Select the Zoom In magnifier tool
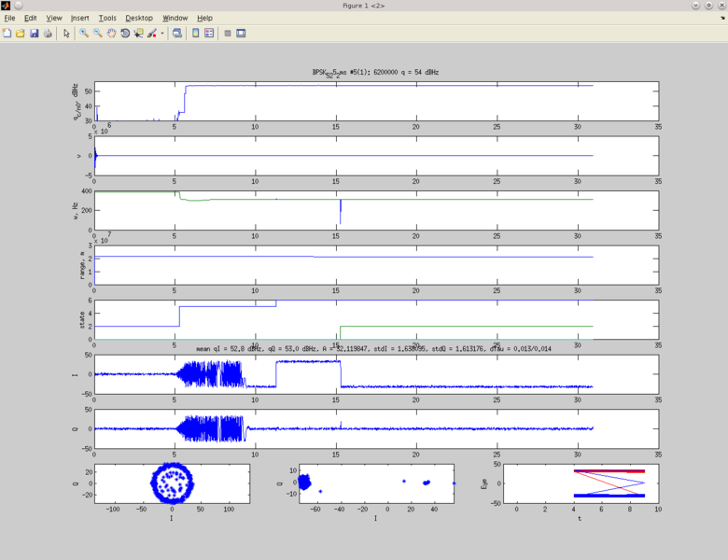Image resolution: width=728 pixels, height=560 pixels. [x=84, y=34]
